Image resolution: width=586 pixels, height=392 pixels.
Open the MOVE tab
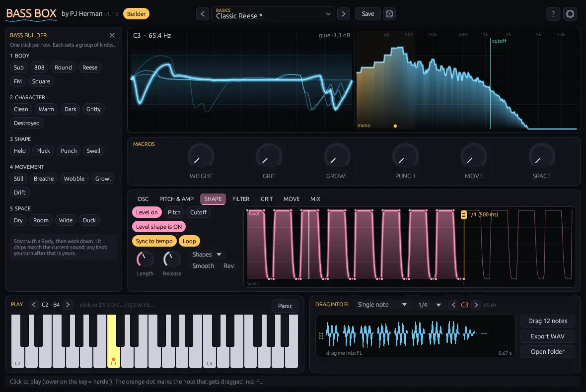click(x=292, y=199)
